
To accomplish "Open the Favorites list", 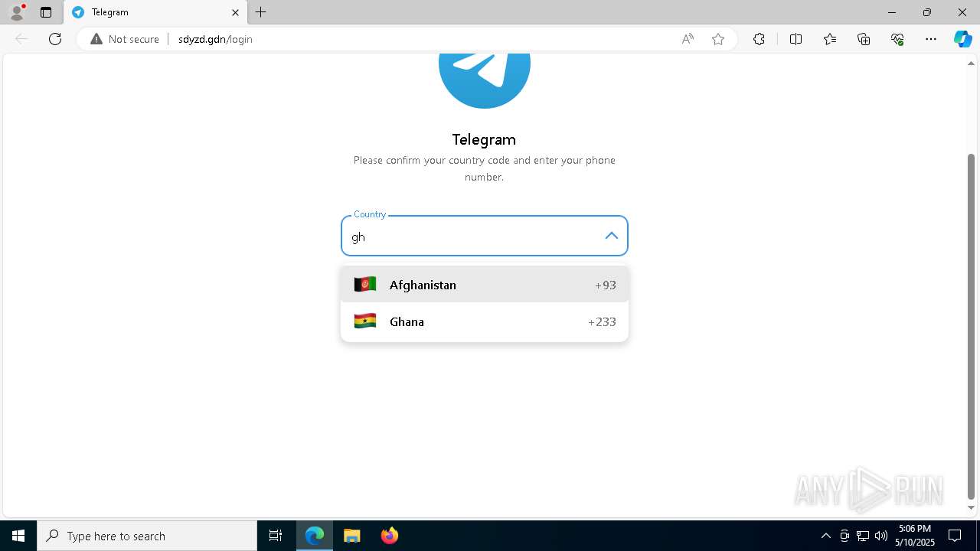I will click(x=830, y=39).
